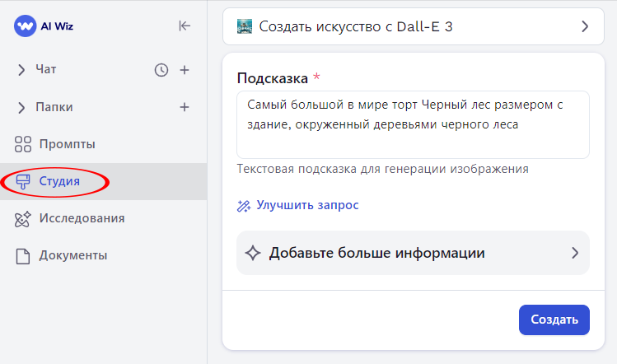617x364 pixels.
Task: Click the magic wand icon beside Улучшить запрос
Action: (244, 205)
